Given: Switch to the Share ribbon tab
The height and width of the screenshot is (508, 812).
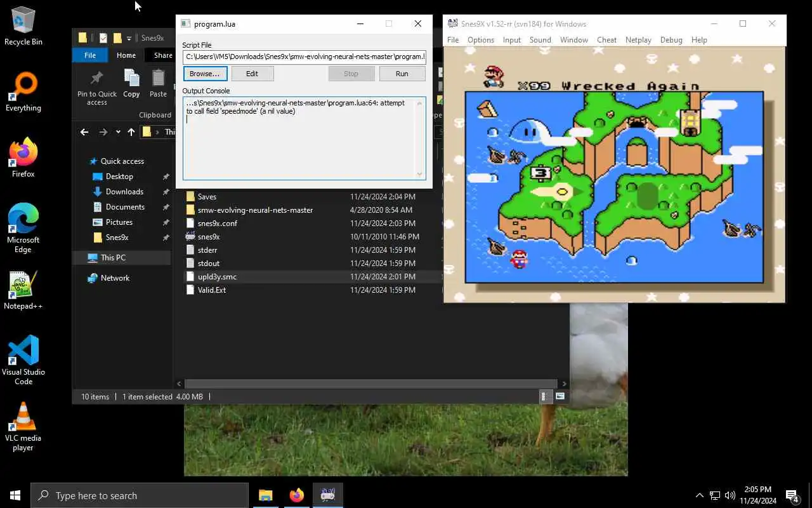Looking at the screenshot, I should pyautogui.click(x=162, y=55).
